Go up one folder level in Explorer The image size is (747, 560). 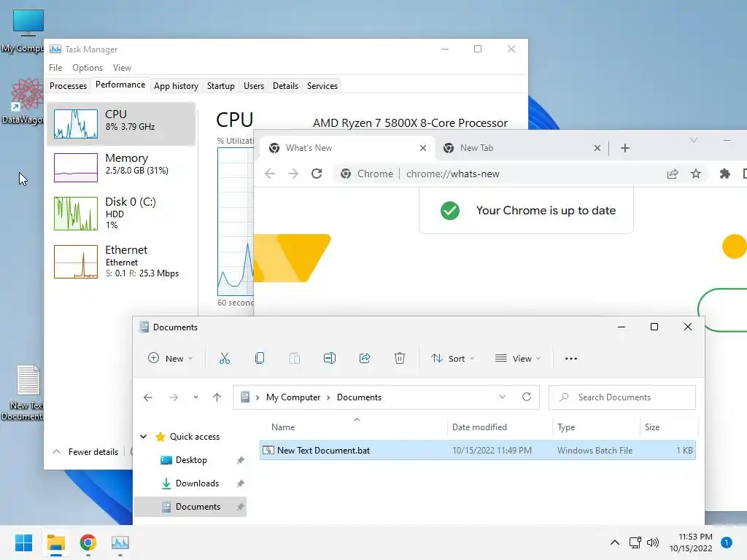[x=217, y=397]
